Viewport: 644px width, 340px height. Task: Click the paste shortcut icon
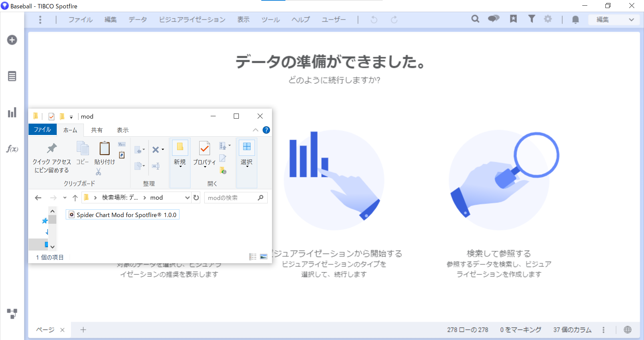click(122, 155)
